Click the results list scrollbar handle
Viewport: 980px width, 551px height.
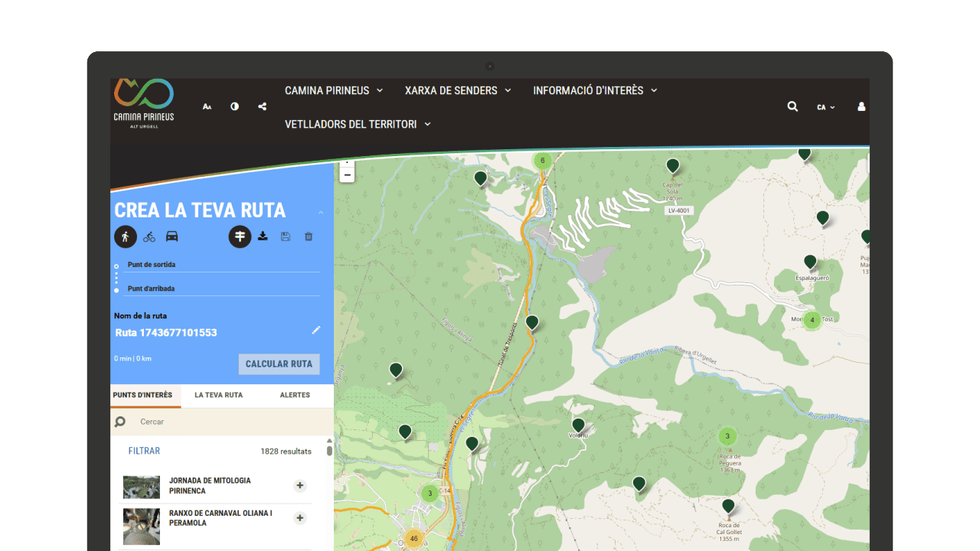(x=330, y=451)
